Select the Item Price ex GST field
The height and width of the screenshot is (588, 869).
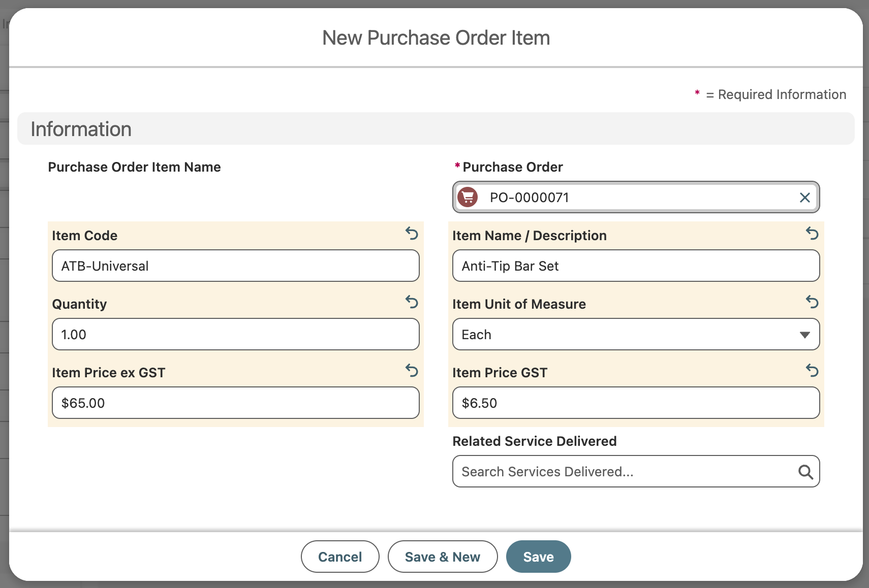pos(235,403)
